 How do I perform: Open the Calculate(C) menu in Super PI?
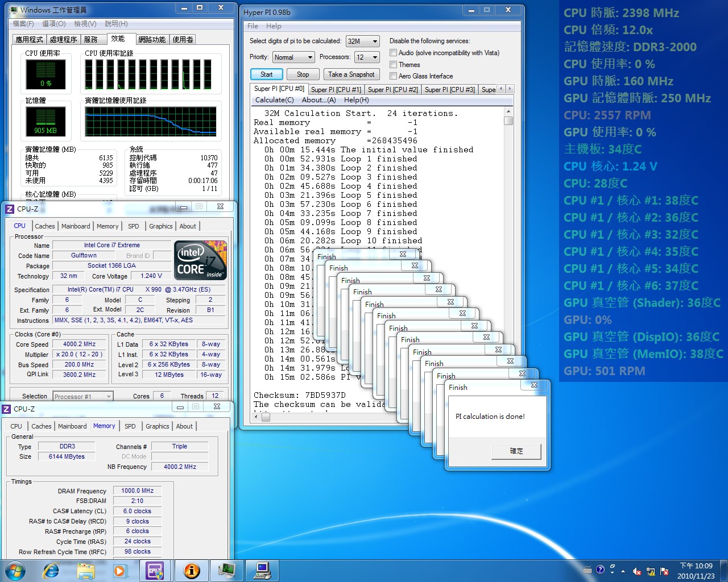click(275, 100)
